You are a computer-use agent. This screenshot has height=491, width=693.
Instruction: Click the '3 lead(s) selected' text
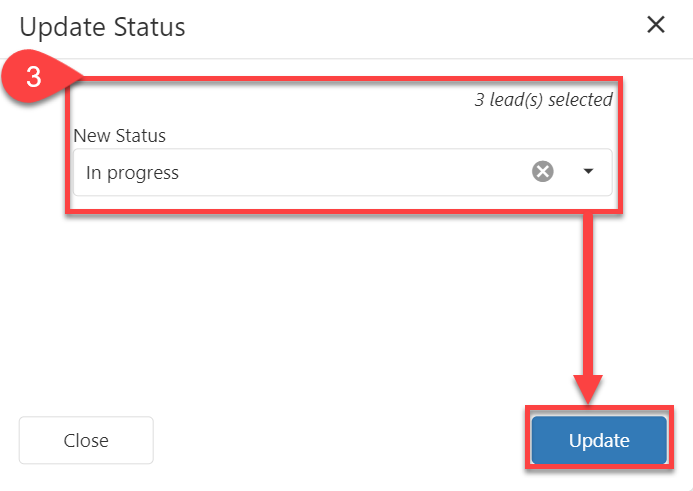click(543, 100)
